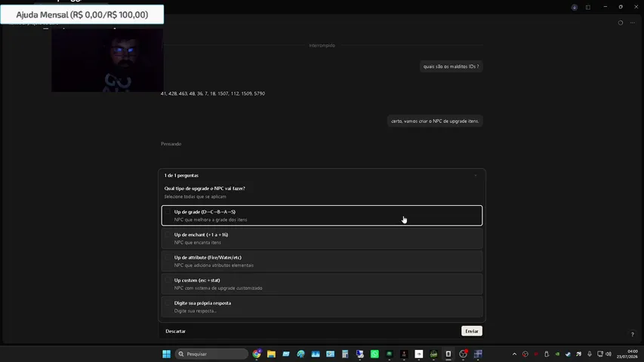This screenshot has width=644, height=362.
Task: Open the clock showing 04:00
Action: pos(627,354)
